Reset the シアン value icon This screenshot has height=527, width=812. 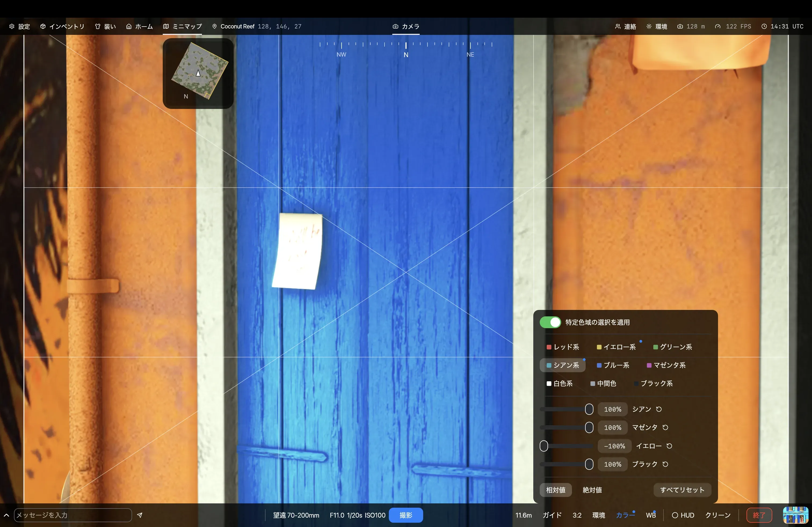pyautogui.click(x=659, y=409)
